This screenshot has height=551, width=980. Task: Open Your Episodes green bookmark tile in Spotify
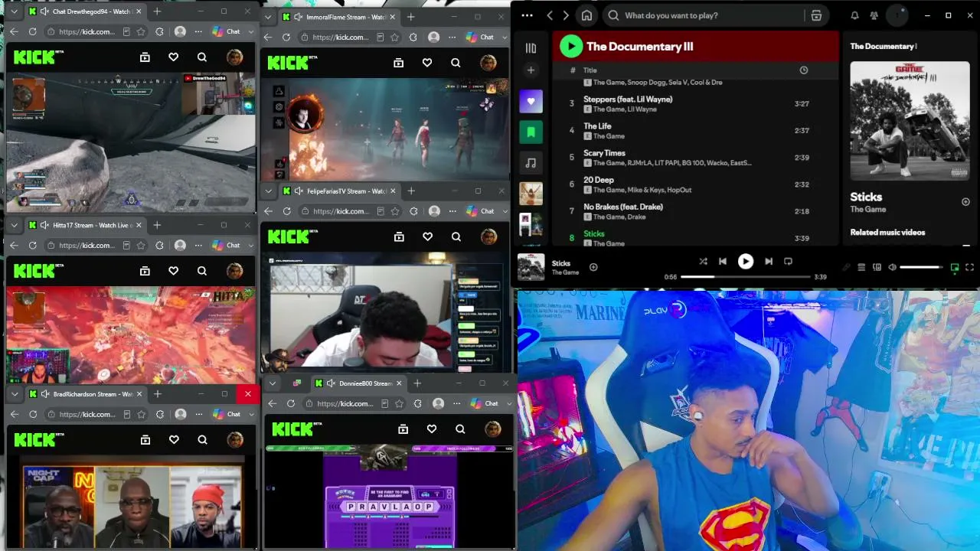pos(531,132)
